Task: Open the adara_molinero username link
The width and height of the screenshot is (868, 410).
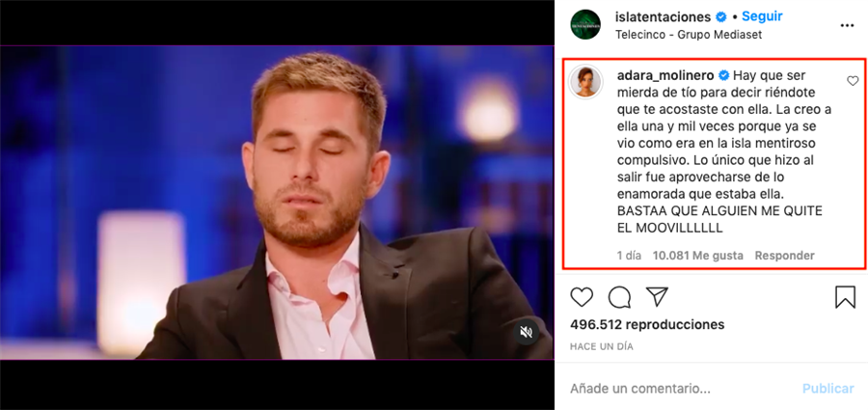Action: pos(665,75)
